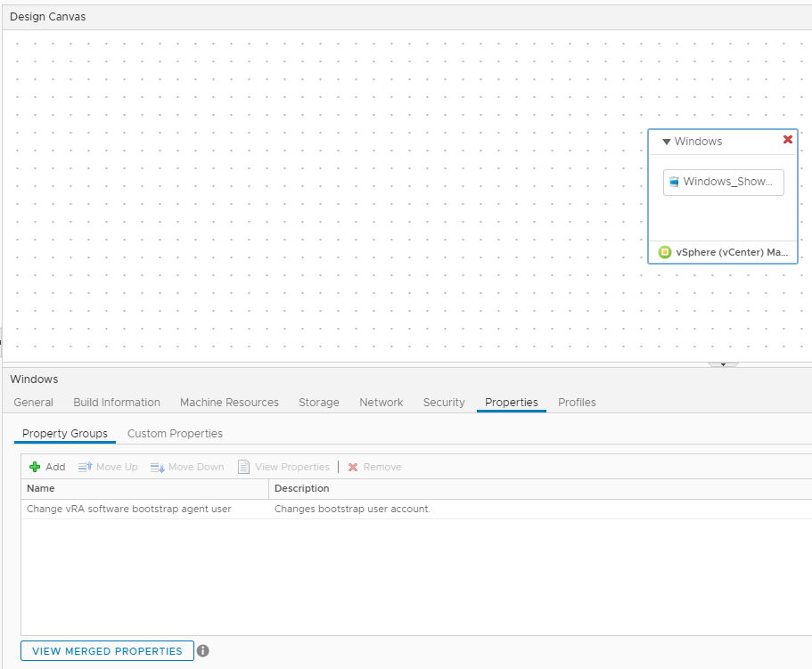Viewport: 812px width, 669px height.
Task: Select the Windows_Show software component
Action: (x=723, y=182)
